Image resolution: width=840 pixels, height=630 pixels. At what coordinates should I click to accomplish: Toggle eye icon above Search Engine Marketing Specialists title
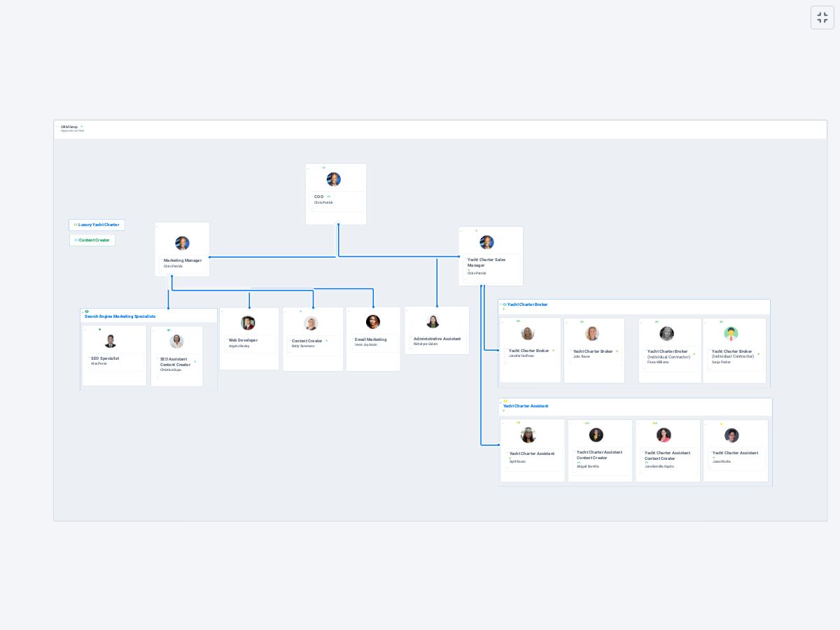point(87,311)
